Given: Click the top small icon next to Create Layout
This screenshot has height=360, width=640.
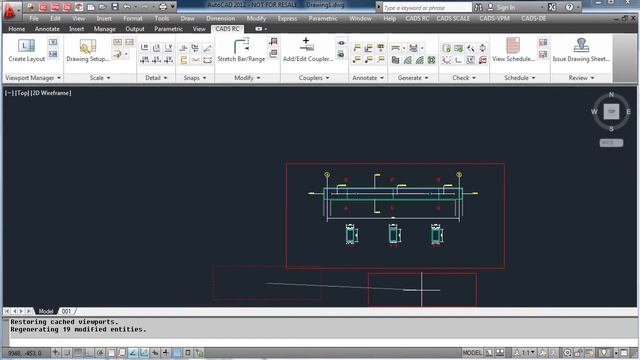Looking at the screenshot, I should click(x=53, y=42).
